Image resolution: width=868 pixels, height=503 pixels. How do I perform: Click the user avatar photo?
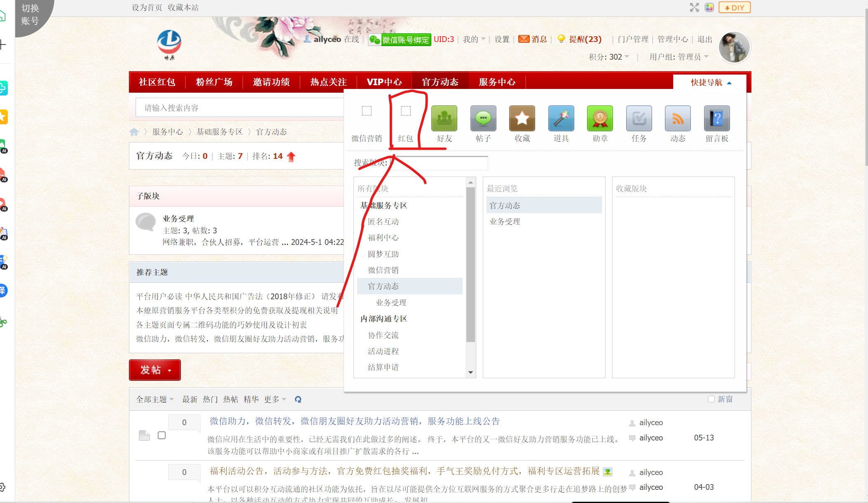tap(734, 47)
